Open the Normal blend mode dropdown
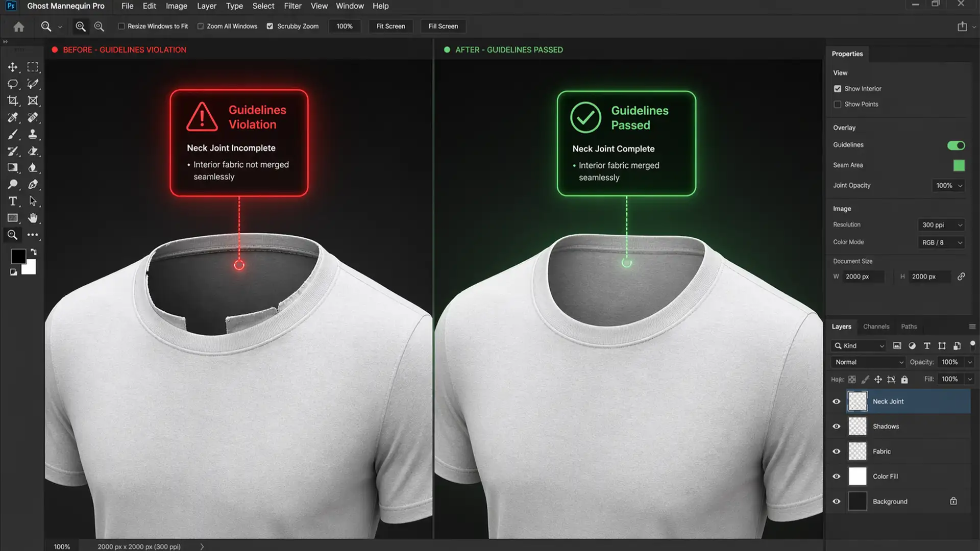Viewport: 980px width, 551px height. [x=867, y=362]
